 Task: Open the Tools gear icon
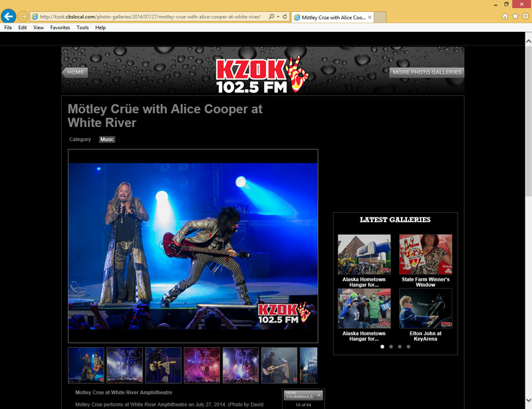point(525,16)
